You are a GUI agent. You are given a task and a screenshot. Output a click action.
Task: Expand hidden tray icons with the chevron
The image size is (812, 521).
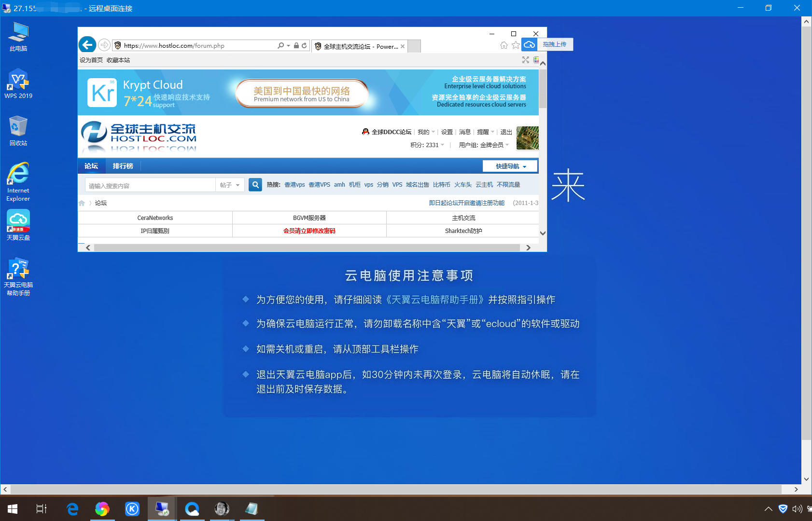(768, 508)
